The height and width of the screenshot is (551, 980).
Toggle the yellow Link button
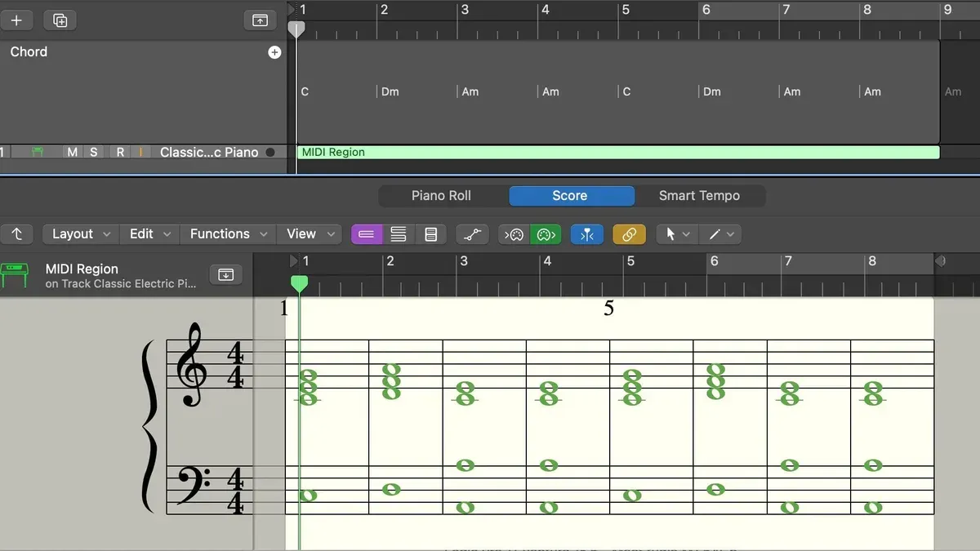click(629, 234)
